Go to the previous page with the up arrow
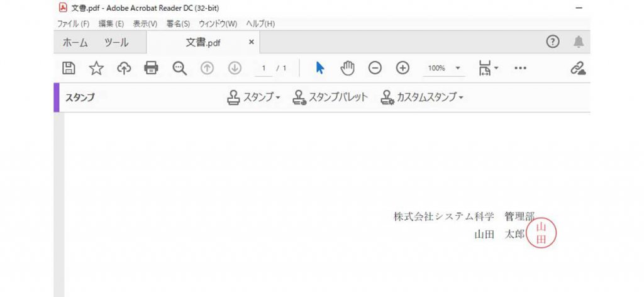This screenshot has width=644, height=297. pyautogui.click(x=207, y=68)
